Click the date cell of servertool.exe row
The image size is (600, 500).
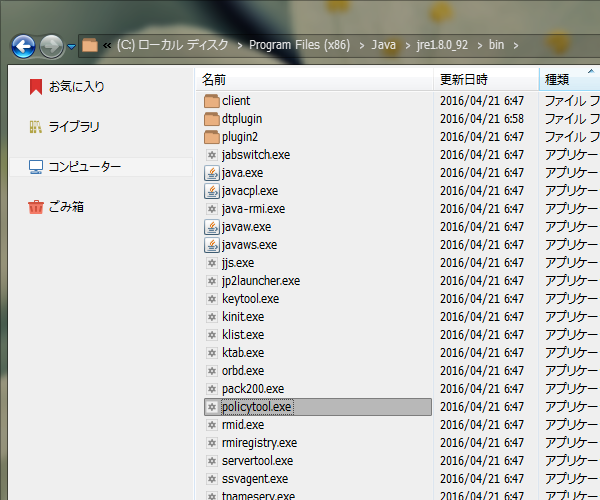tap(482, 461)
